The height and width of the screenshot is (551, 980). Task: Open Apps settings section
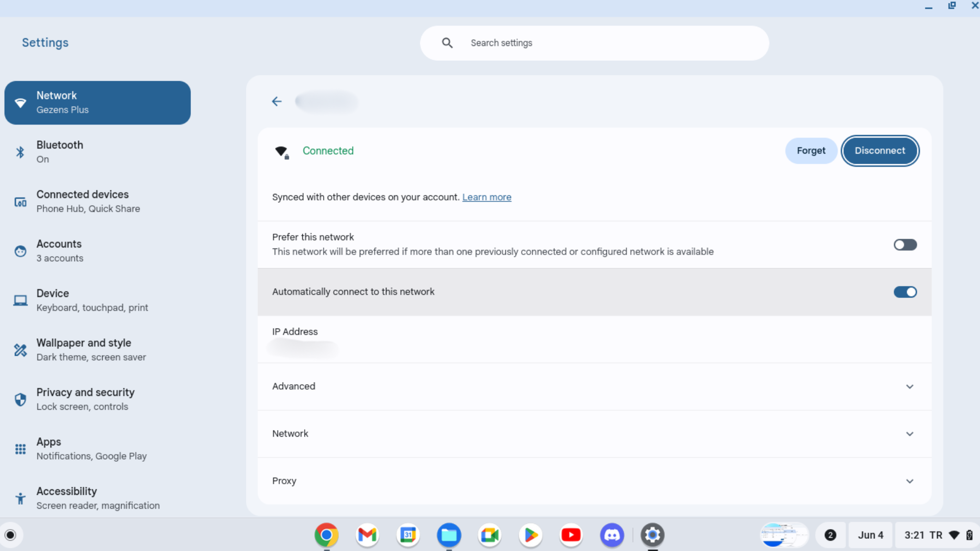point(97,449)
